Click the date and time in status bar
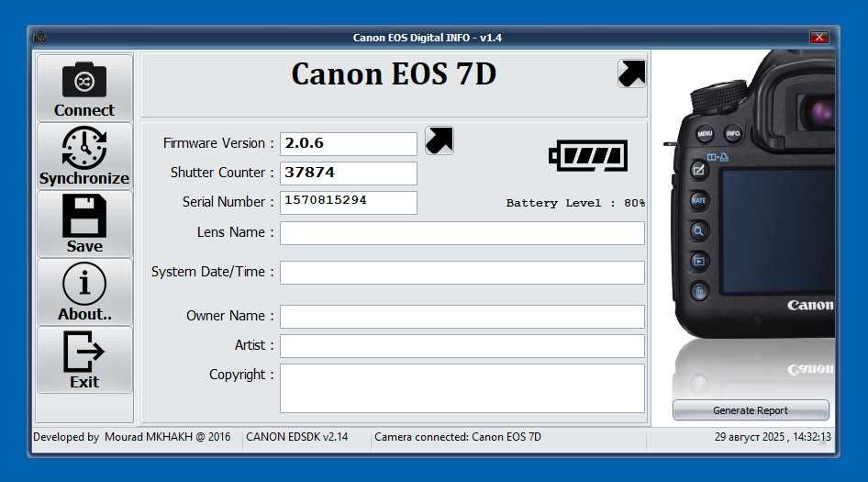 click(773, 437)
